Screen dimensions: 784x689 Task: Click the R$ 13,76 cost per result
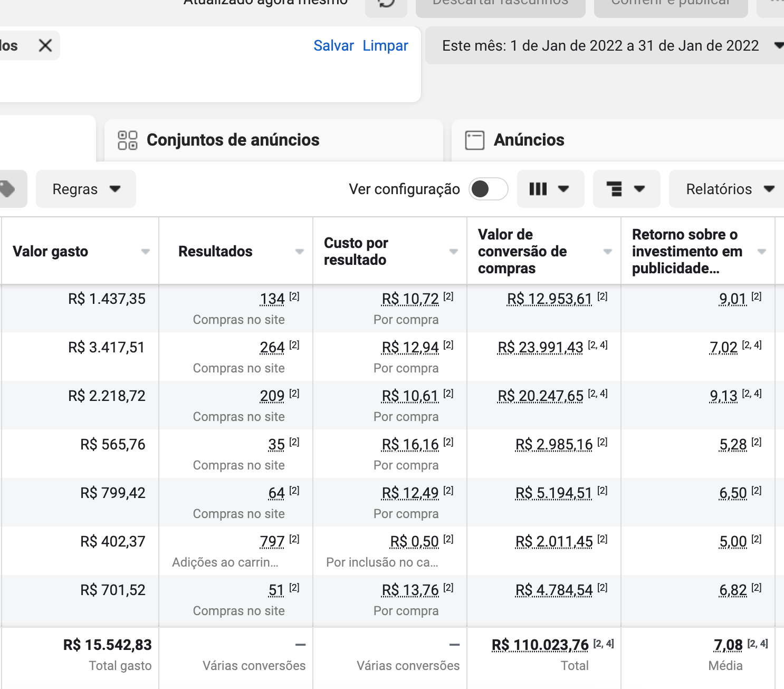tap(410, 590)
